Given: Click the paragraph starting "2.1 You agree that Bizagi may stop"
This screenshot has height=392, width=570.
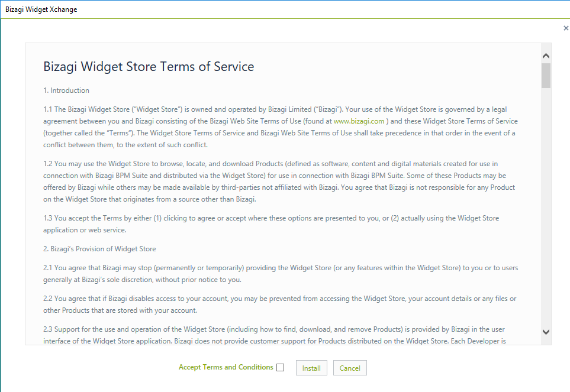Looking at the screenshot, I should 281,274.
